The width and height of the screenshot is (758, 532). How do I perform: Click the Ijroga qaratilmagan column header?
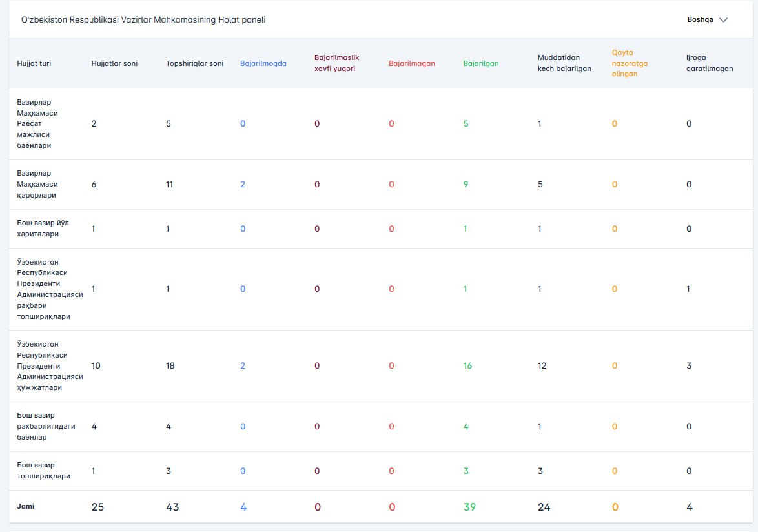point(709,63)
